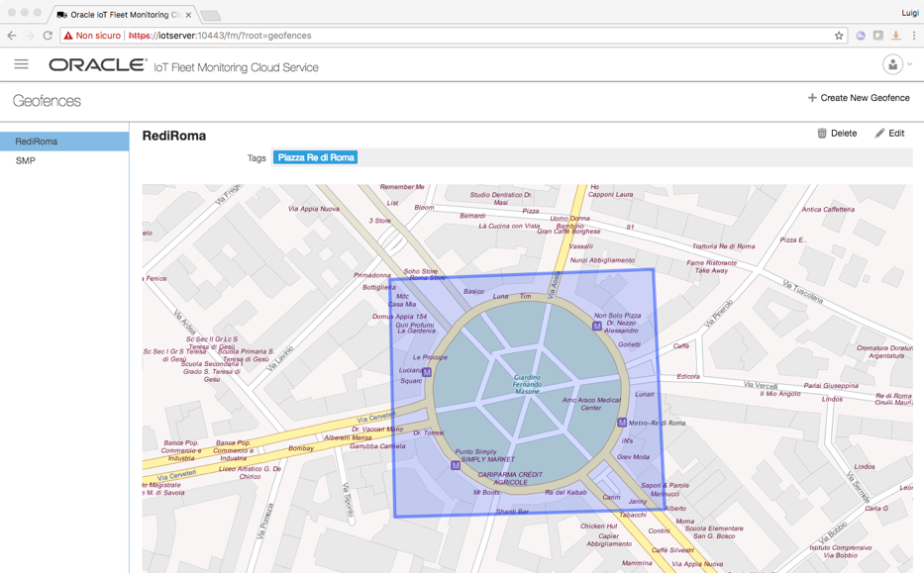Viewport: 924px width, 573px height.
Task: Click CARIPARMA CRÉDIT AGRICOLE map label
Action: [510, 478]
